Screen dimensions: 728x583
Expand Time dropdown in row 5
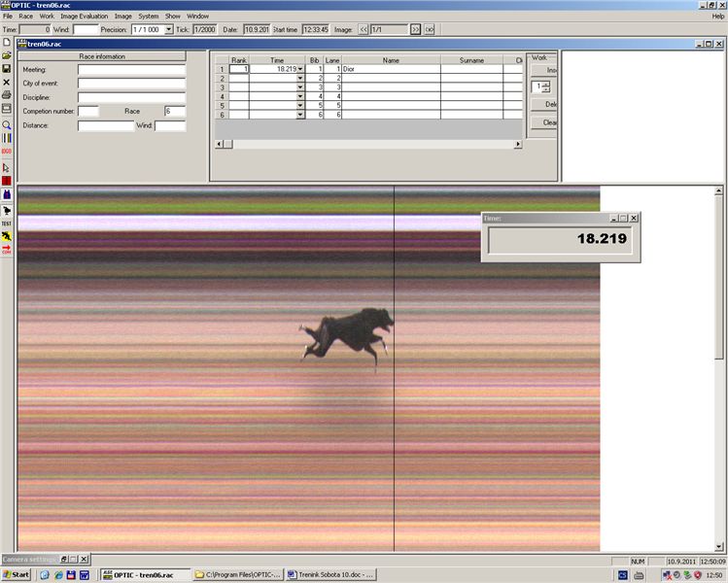[x=300, y=105]
